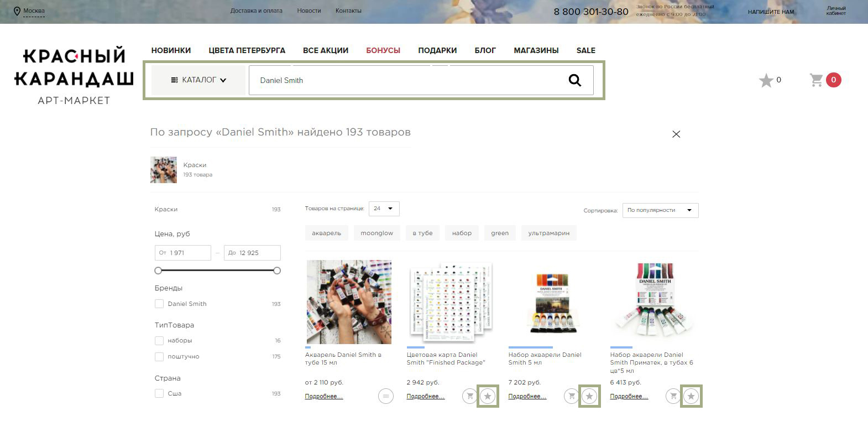The width and height of the screenshot is (868, 421).
Task: Click Подробнее for Акварель в тубе 15 мл
Action: coord(324,396)
